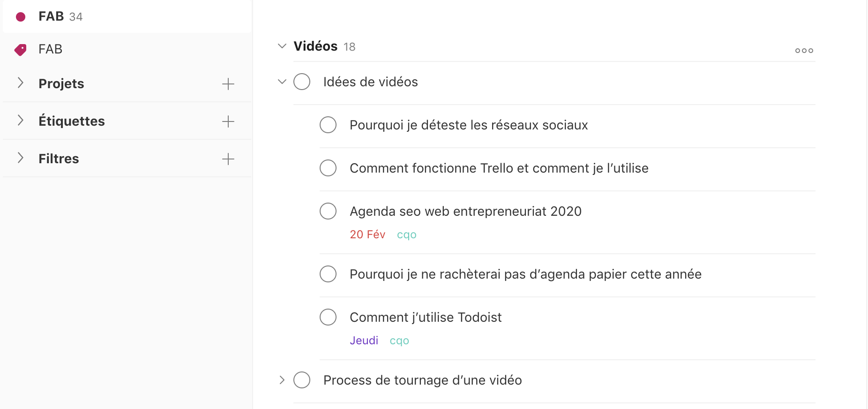Open Process de tournage d'une vidéo text
The width and height of the screenshot is (868, 409).
coord(422,380)
